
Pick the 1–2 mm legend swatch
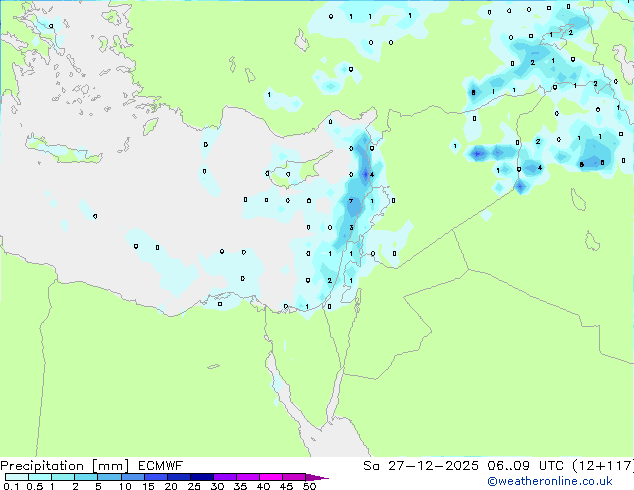(x=63, y=477)
